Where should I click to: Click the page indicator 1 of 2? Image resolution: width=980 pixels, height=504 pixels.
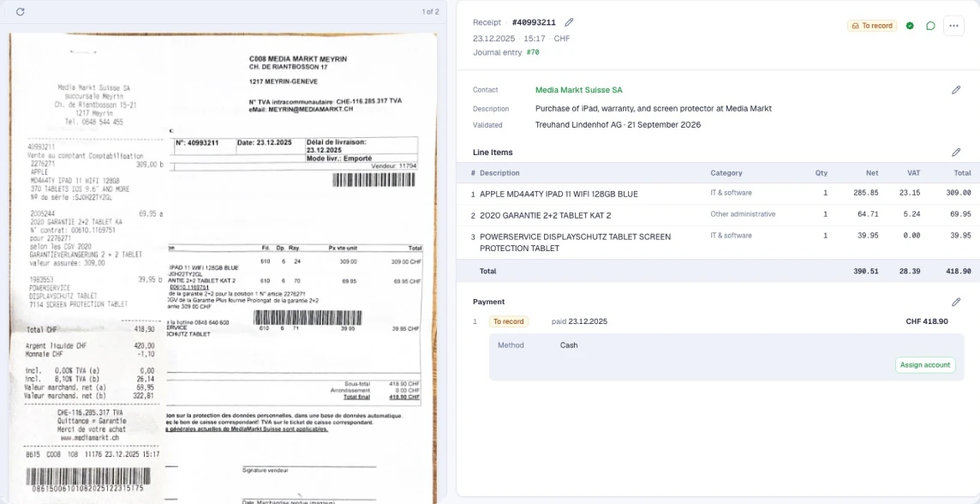430,12
